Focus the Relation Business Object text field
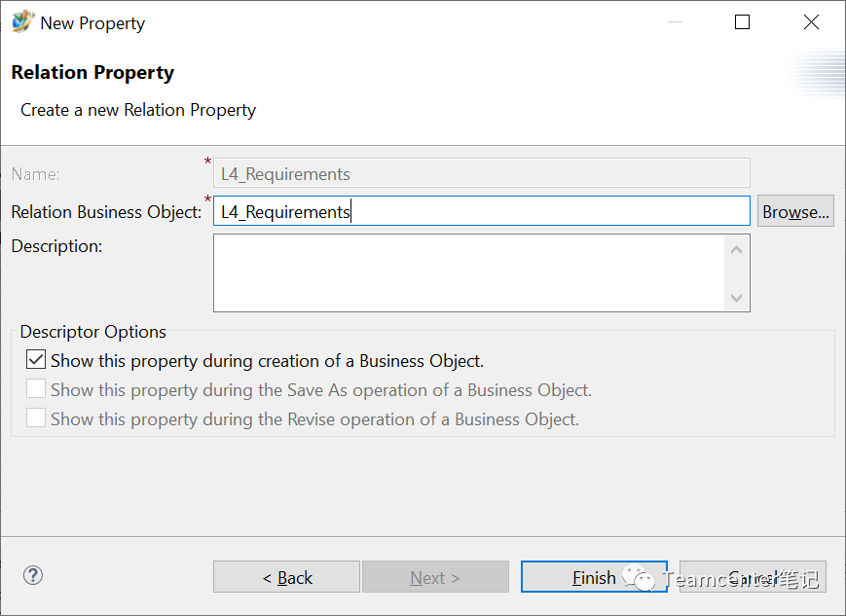Viewport: 846px width, 616px height. click(481, 212)
